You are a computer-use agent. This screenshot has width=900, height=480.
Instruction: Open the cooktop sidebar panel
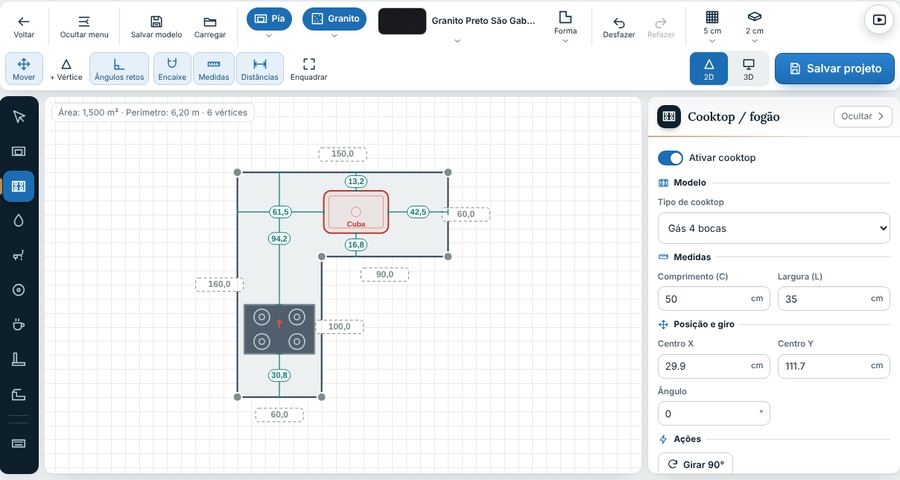[x=19, y=186]
